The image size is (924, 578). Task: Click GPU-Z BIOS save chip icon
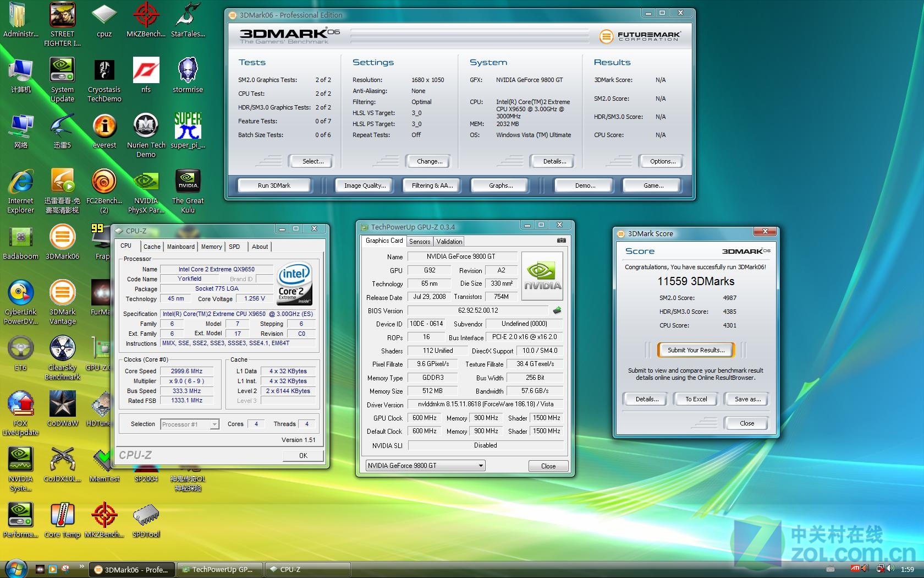click(557, 310)
